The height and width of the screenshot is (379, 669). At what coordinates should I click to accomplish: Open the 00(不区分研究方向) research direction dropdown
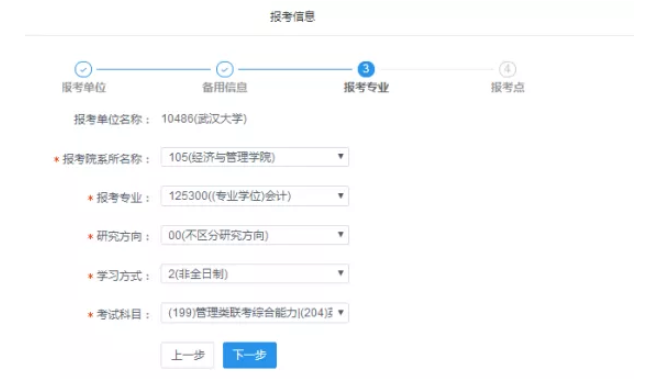tap(255, 235)
